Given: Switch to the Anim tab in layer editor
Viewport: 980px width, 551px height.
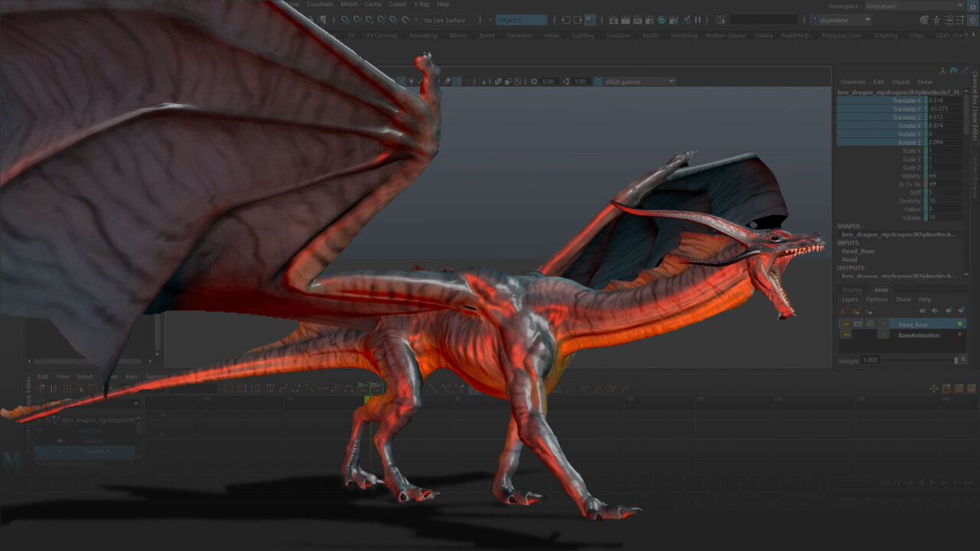Looking at the screenshot, I should click(x=881, y=289).
